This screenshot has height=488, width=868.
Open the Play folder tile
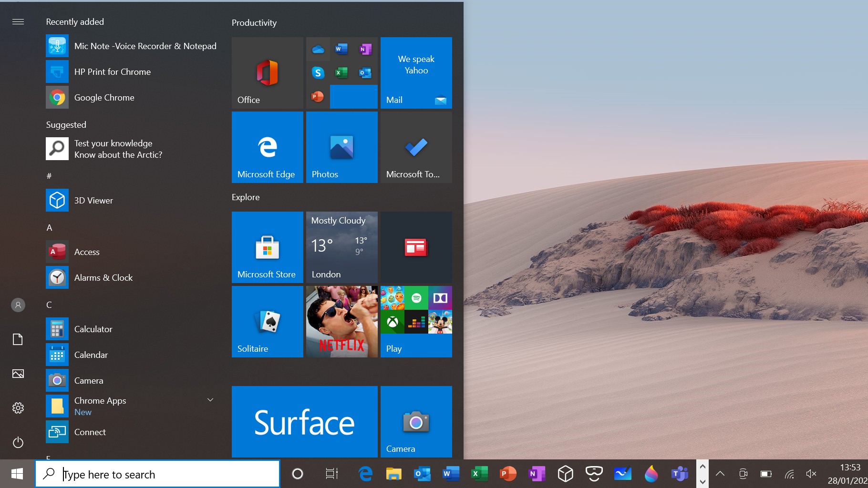point(416,322)
